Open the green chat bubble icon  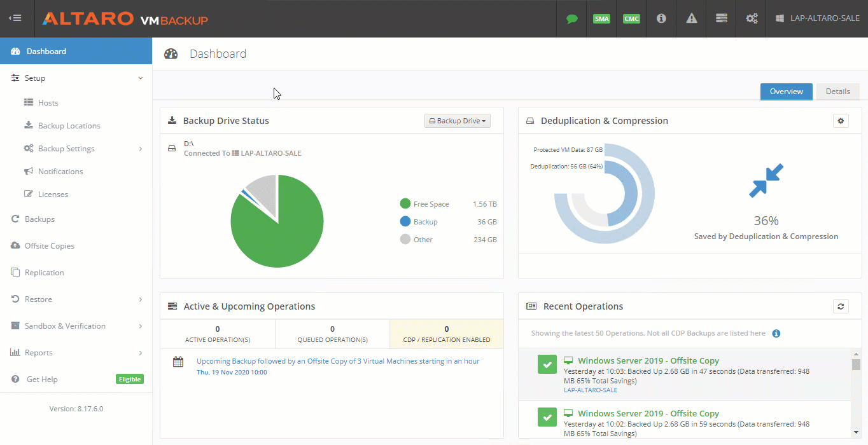pos(571,18)
